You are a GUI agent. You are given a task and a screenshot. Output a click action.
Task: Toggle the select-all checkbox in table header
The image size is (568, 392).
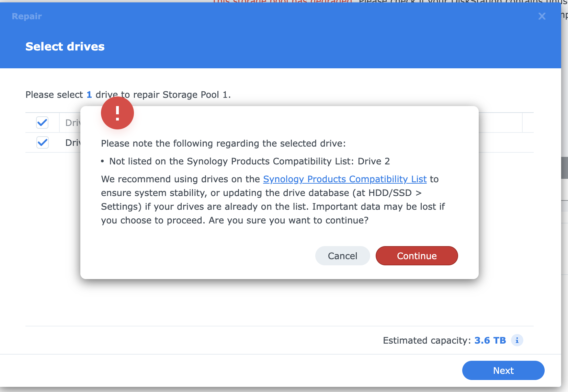(x=42, y=123)
